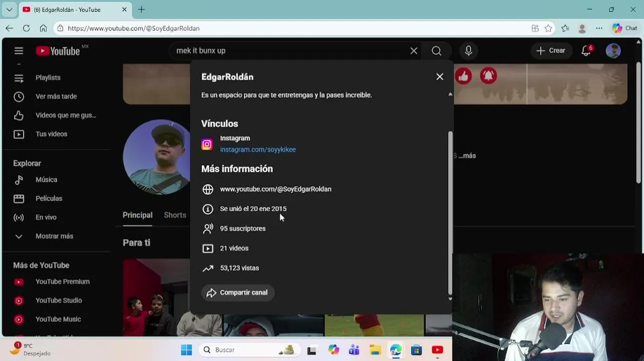
Task: Open the Windows Start button
Action: tap(187, 350)
